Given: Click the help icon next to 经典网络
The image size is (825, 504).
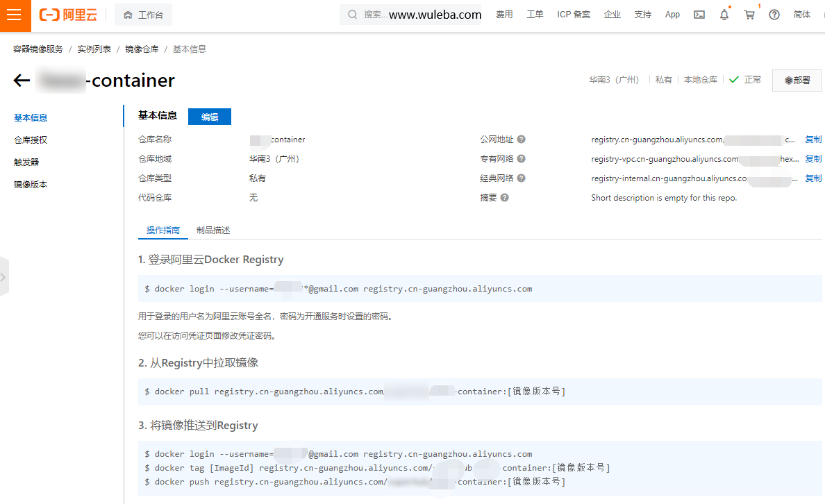Looking at the screenshot, I should (x=521, y=178).
